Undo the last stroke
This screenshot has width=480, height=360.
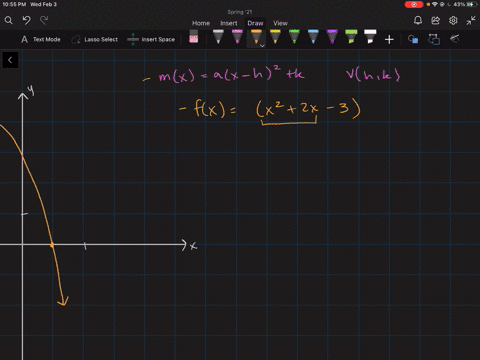tap(27, 21)
